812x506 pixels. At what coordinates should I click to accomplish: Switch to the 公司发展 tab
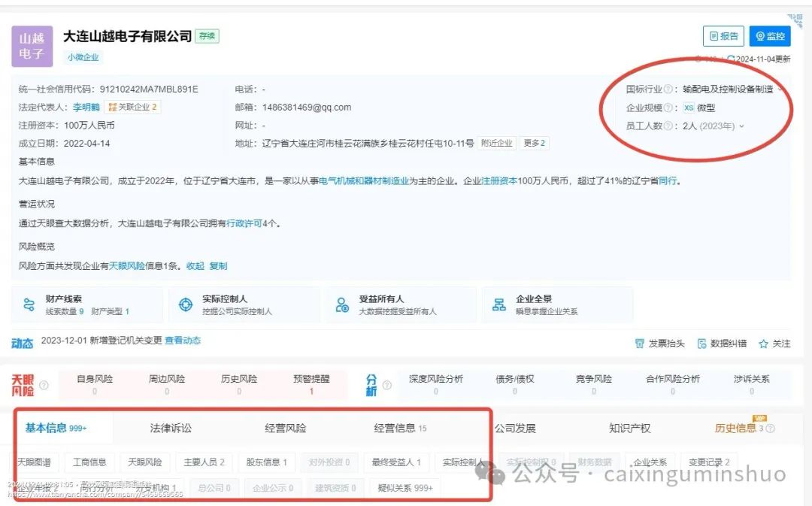[515, 429]
